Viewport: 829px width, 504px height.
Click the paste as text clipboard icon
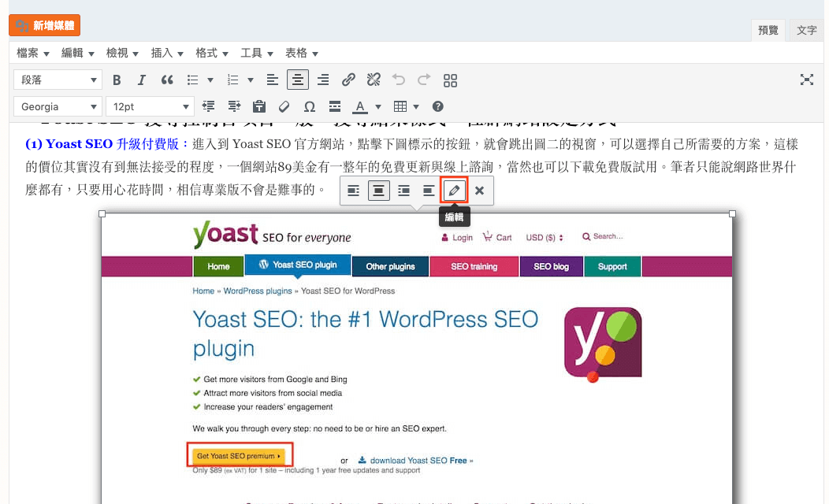click(258, 106)
